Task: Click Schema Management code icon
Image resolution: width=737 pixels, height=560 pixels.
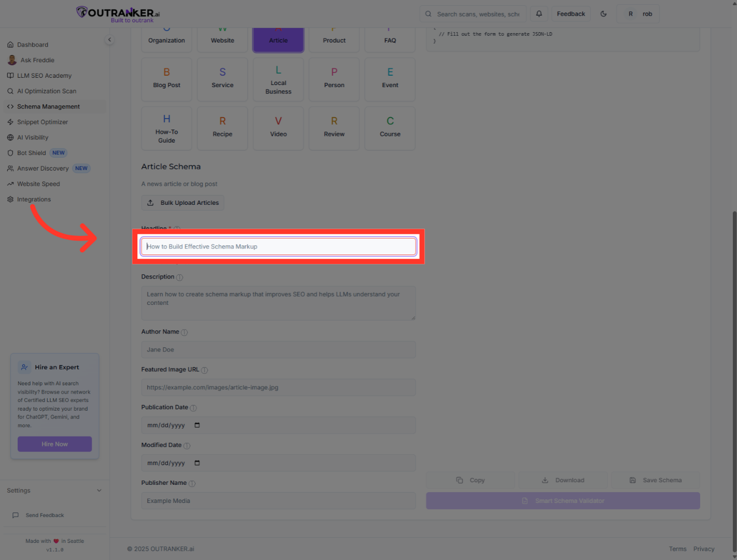Action: pyautogui.click(x=10, y=107)
